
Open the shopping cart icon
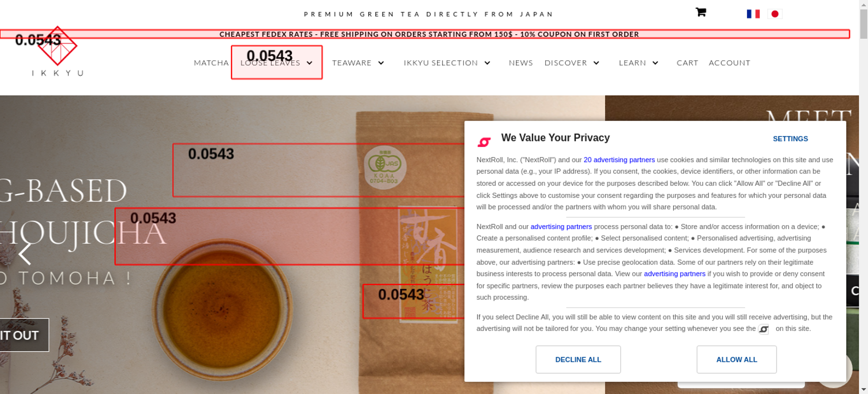click(x=700, y=12)
